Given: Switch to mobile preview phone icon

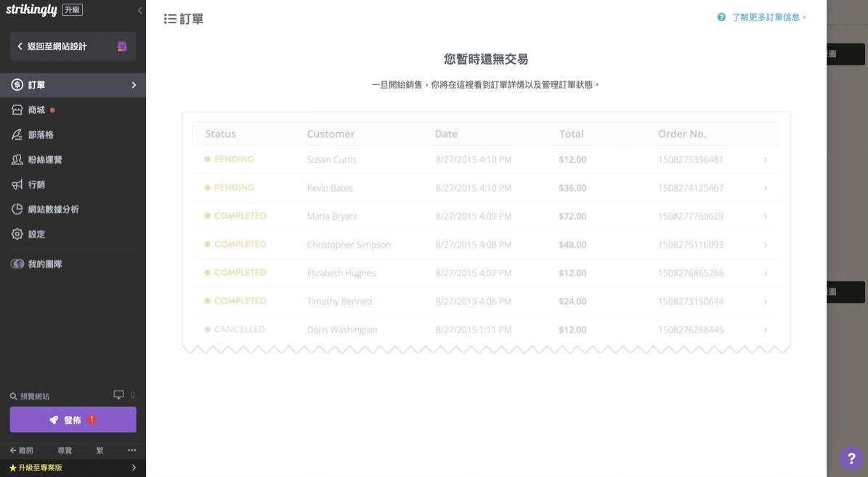Looking at the screenshot, I should pos(132,395).
